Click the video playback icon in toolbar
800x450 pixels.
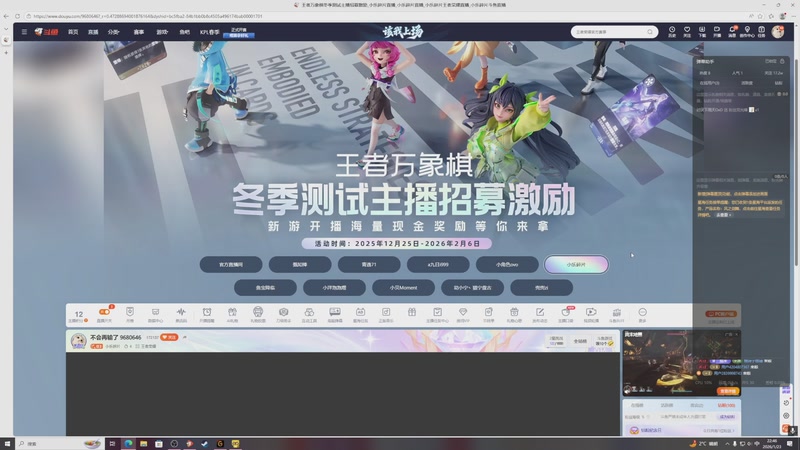(591, 314)
